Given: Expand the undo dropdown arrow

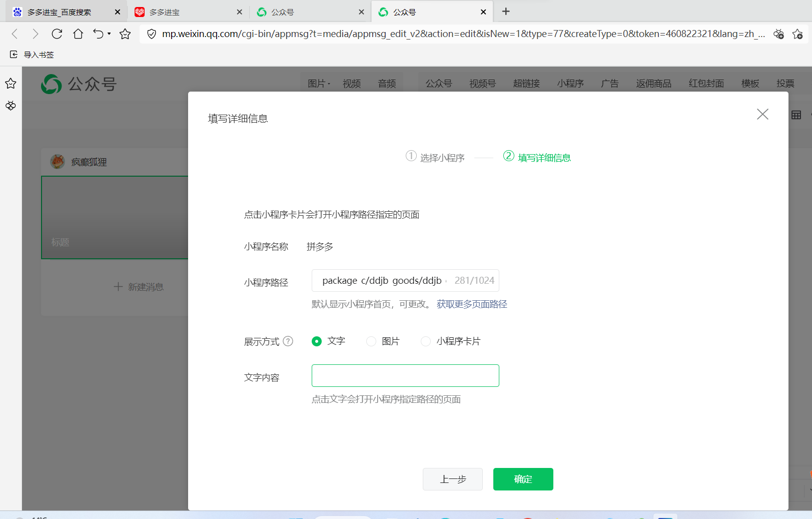Looking at the screenshot, I should (109, 34).
